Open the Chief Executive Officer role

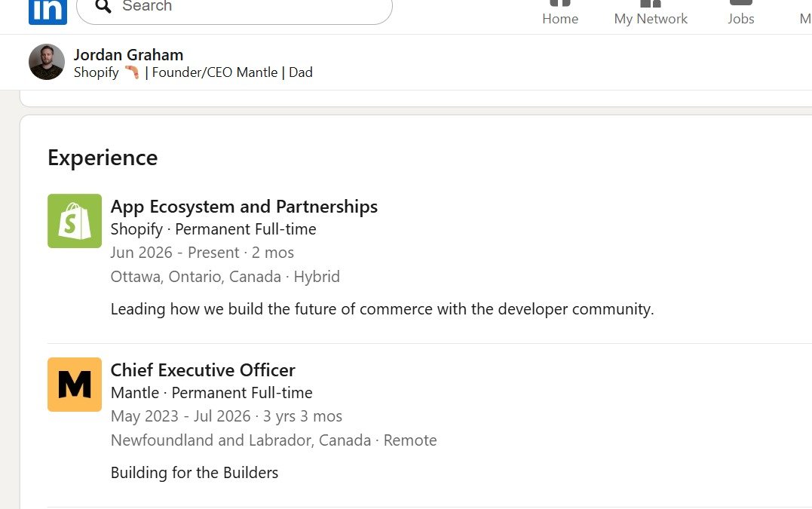pyautogui.click(x=203, y=370)
